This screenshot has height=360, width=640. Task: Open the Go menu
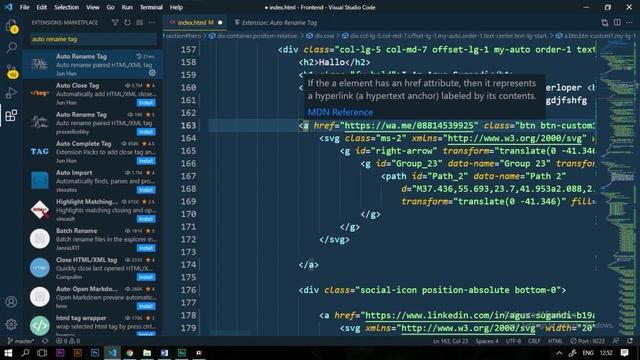click(110, 7)
